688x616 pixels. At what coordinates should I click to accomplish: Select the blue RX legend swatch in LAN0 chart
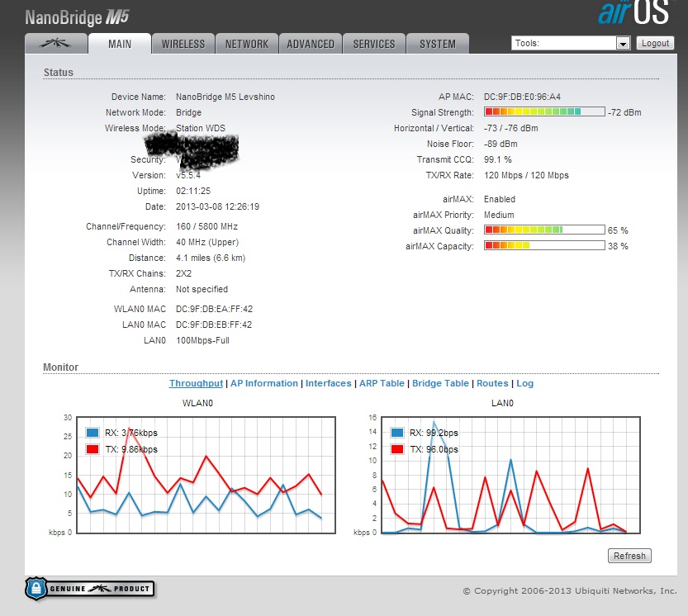(397, 433)
